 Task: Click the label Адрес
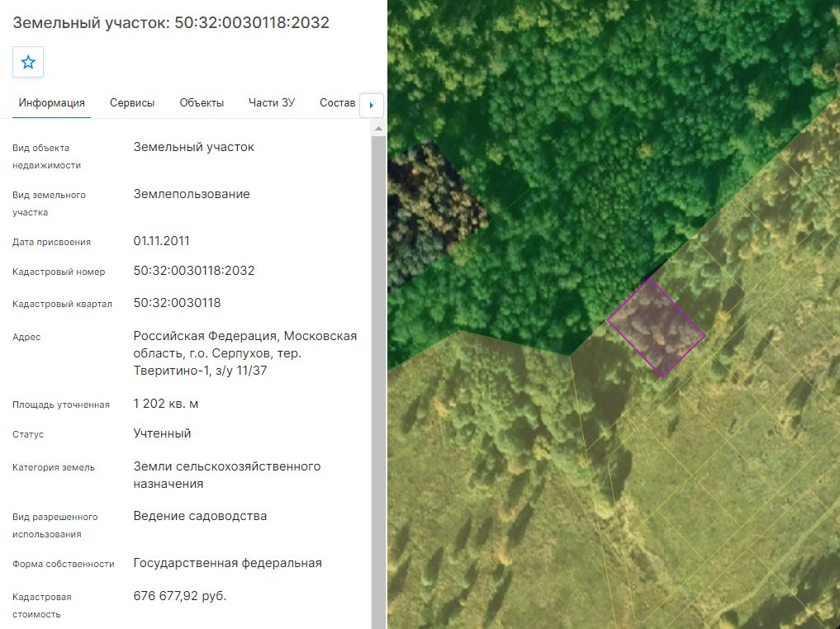(26, 337)
